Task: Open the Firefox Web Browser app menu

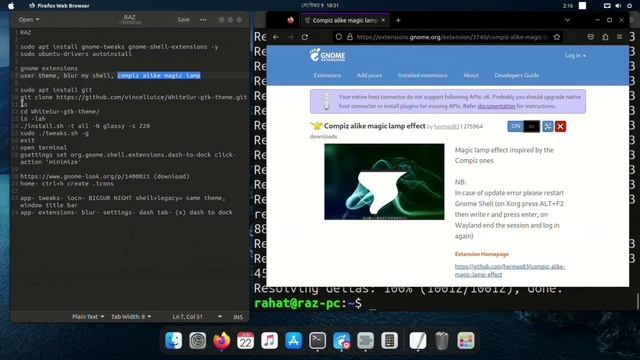Action: 59,6
